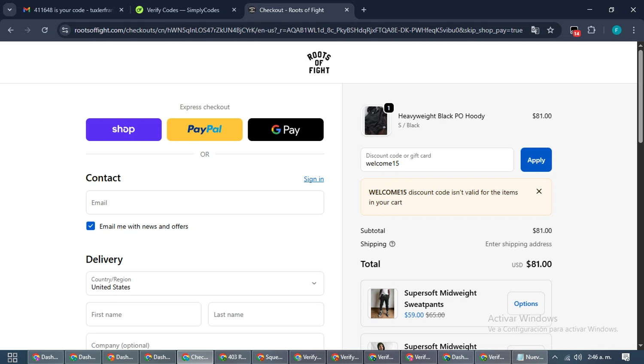This screenshot has width=644, height=364.
Task: Apply the discount code
Action: click(536, 160)
